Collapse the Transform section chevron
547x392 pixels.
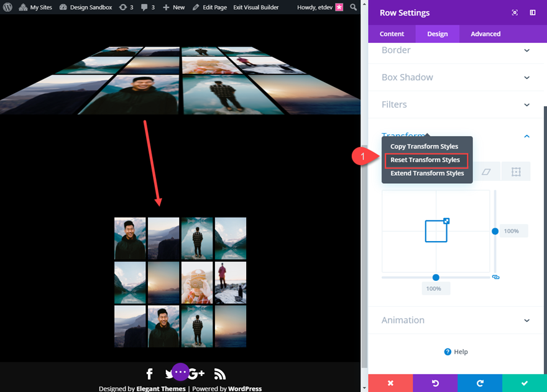click(x=526, y=136)
